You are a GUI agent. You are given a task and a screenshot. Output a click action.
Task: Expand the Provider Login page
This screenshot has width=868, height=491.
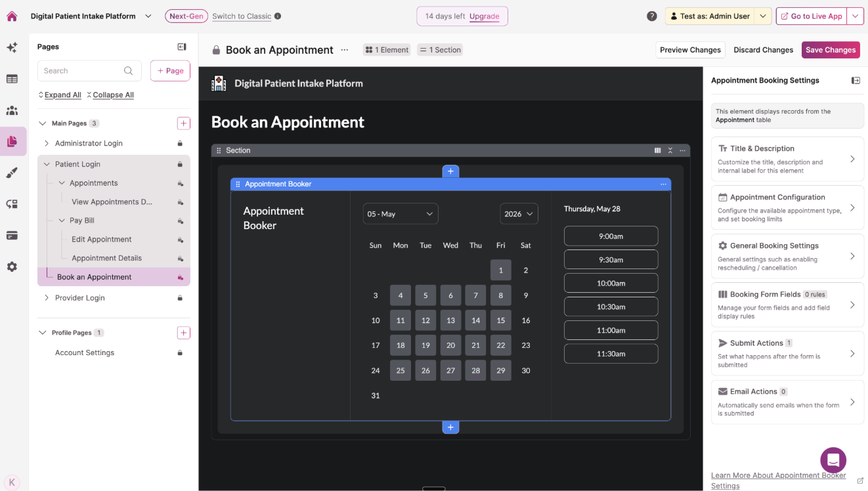[x=47, y=298]
